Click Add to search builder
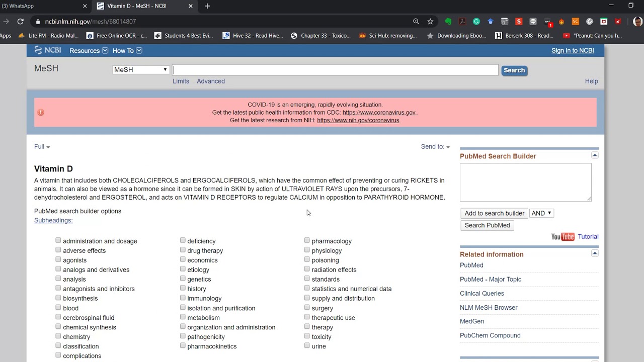This screenshot has width=644, height=362. tap(494, 213)
